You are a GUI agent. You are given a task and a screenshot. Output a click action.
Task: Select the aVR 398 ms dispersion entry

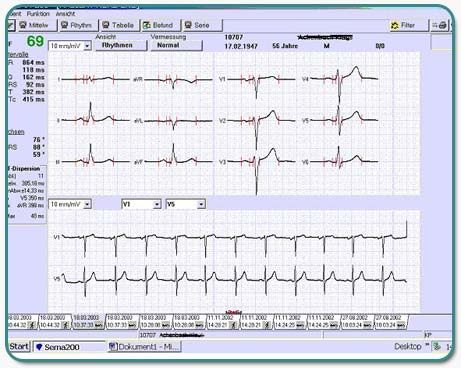pyautogui.click(x=30, y=205)
